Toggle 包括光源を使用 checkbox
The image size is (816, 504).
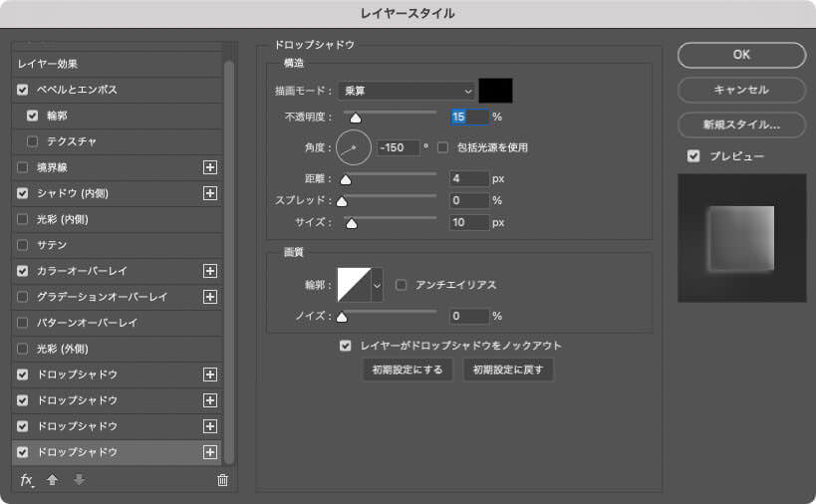click(442, 147)
